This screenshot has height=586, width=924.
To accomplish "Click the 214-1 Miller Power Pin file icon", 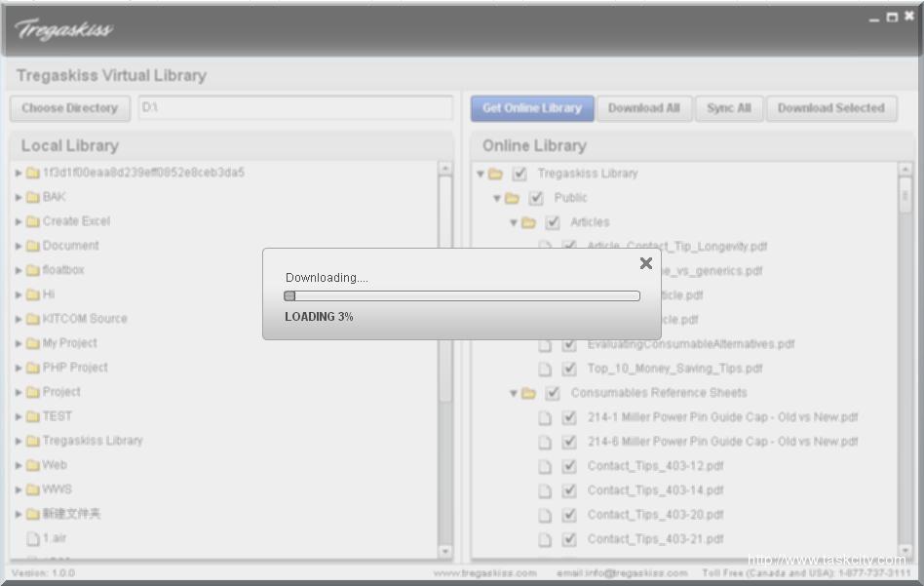I will 545,418.
